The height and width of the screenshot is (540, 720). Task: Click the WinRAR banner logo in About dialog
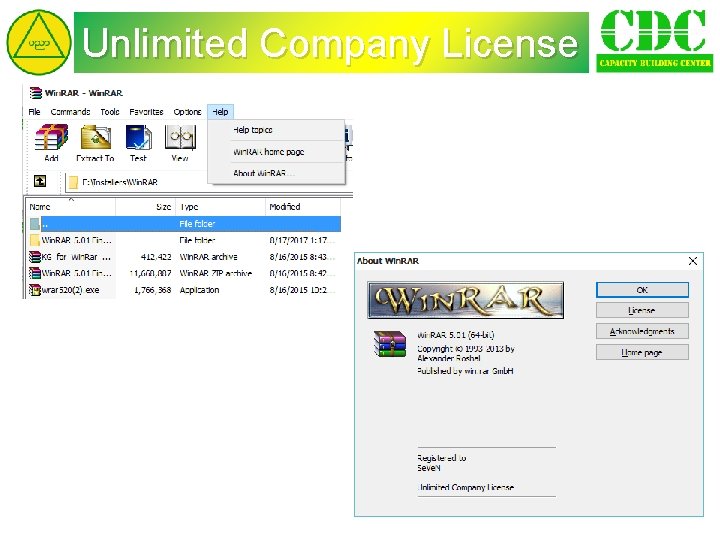point(466,300)
